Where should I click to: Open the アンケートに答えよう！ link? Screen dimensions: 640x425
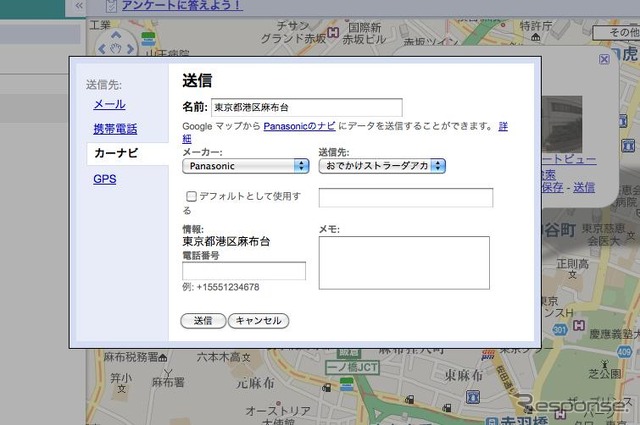pyautogui.click(x=182, y=5)
